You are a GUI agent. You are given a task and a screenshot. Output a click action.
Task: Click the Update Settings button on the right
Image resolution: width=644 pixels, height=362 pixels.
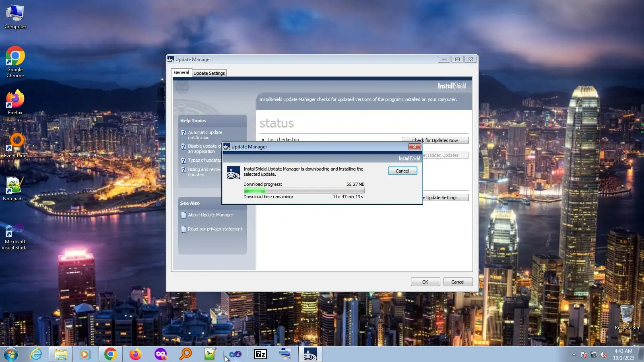[446, 197]
